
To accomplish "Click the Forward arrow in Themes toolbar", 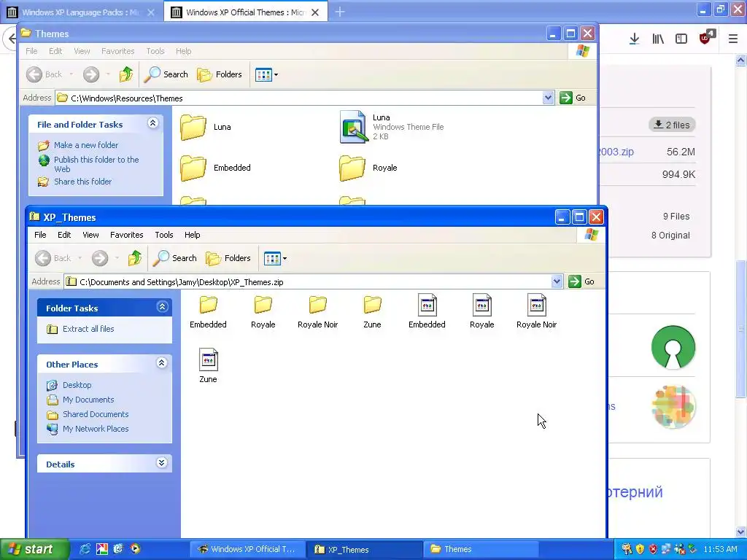I will pos(91,74).
